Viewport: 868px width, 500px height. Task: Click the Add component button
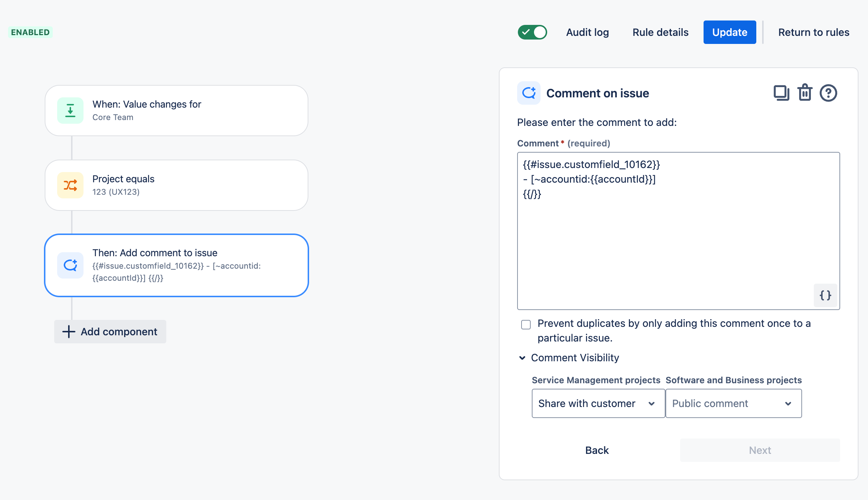(110, 332)
